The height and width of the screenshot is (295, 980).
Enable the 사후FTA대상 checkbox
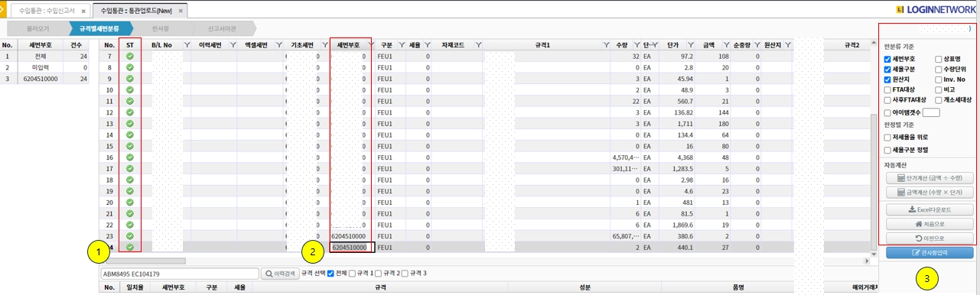[x=887, y=100]
